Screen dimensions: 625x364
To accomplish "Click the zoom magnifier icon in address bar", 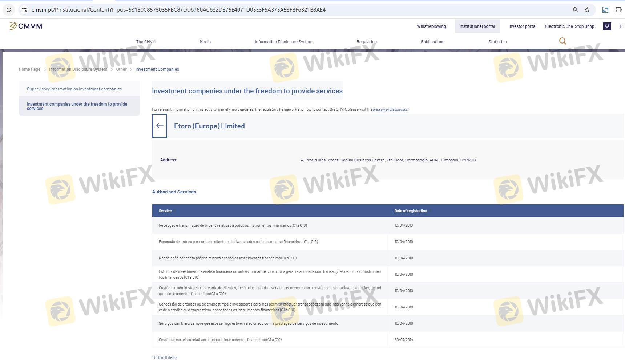I will coord(575,10).
